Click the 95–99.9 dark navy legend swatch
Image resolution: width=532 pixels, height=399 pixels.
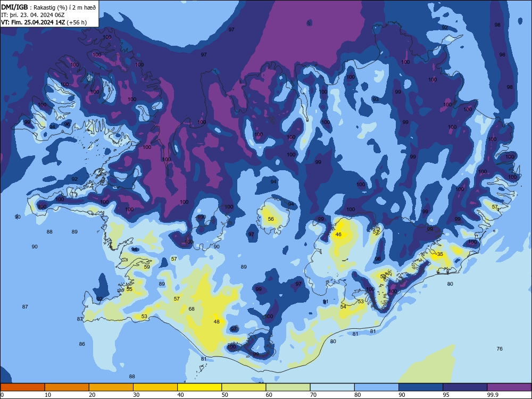(465, 387)
